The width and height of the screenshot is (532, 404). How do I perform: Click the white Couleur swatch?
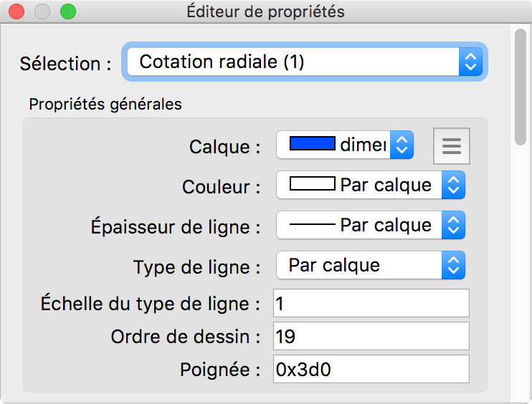[x=313, y=185]
